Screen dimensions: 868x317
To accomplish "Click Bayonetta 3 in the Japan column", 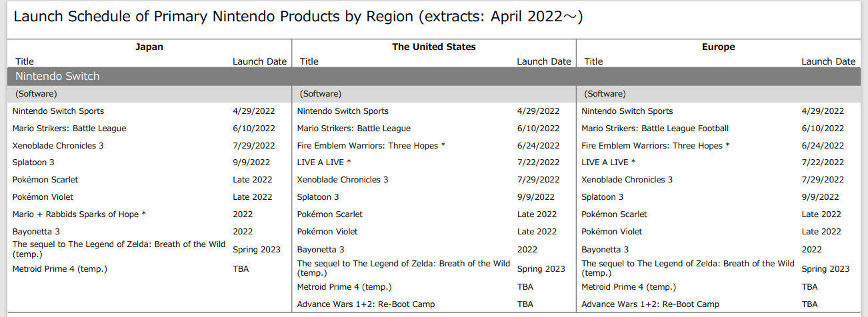I will [x=36, y=232].
